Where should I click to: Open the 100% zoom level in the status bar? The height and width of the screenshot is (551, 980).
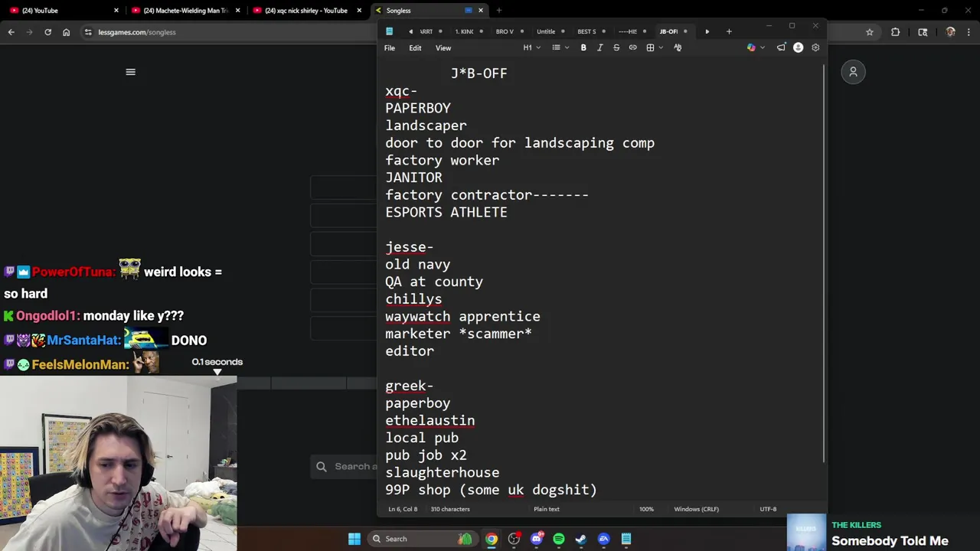[646, 509]
